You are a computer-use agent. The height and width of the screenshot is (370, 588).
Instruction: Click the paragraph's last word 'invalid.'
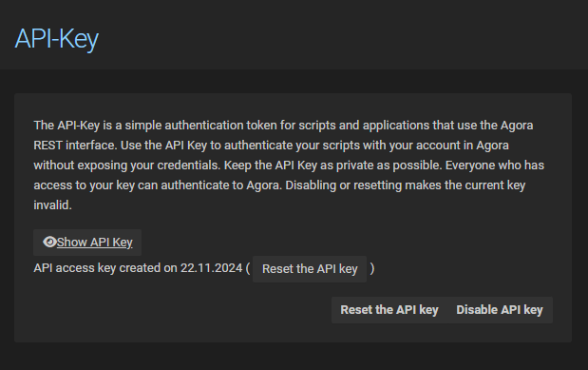click(x=53, y=205)
